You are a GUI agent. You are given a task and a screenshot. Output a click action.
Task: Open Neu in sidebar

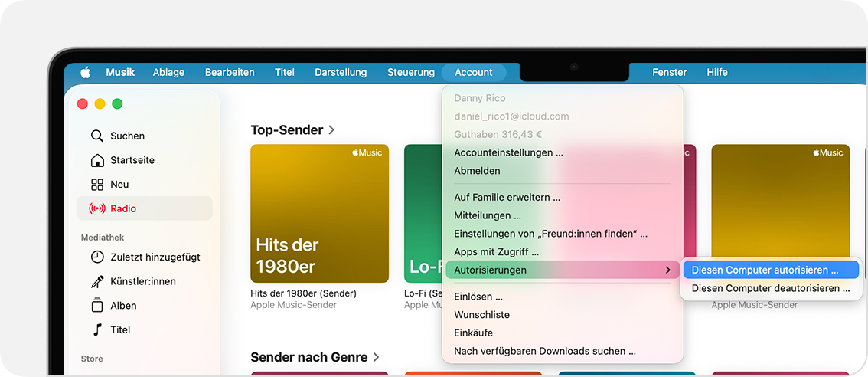[x=144, y=184]
